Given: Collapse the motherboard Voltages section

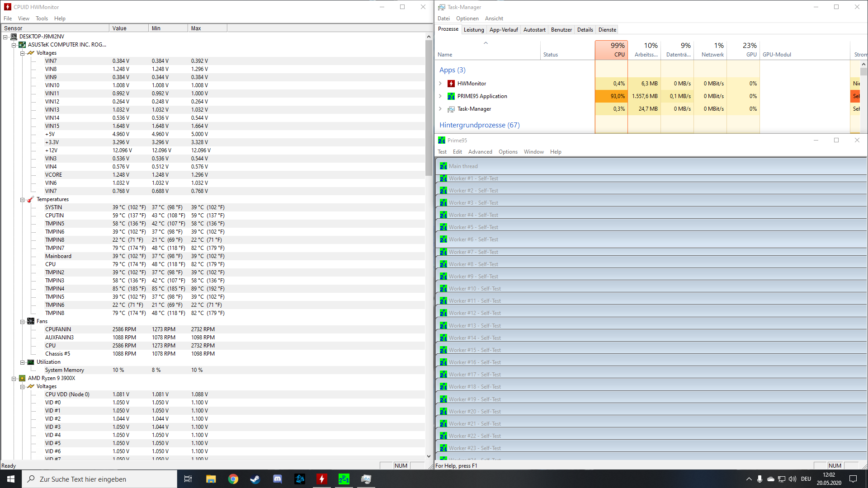Looking at the screenshot, I should click(22, 53).
